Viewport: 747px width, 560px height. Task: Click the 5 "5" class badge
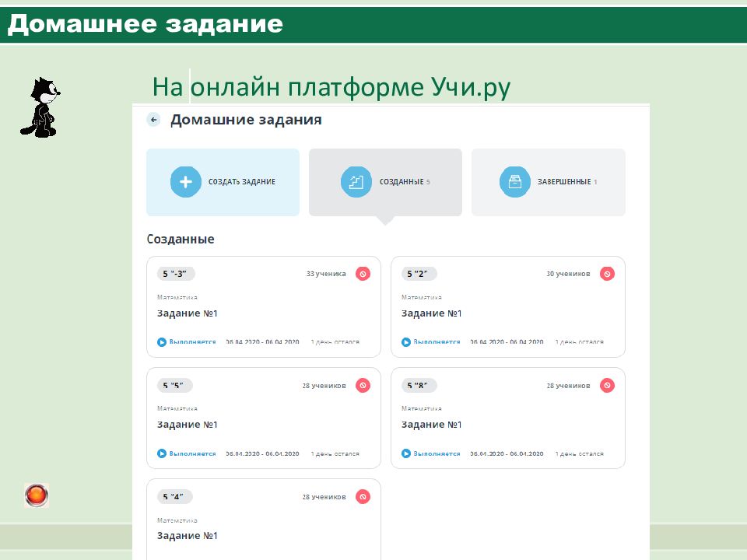pyautogui.click(x=175, y=385)
